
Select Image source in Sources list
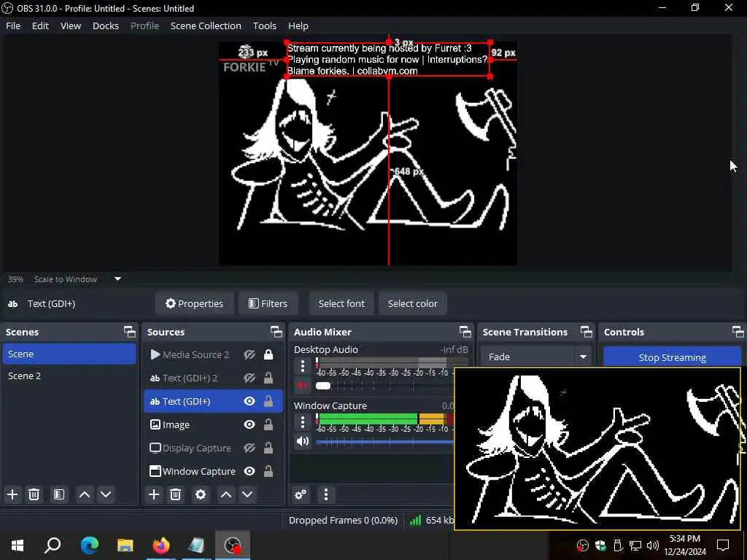pyautogui.click(x=213, y=424)
